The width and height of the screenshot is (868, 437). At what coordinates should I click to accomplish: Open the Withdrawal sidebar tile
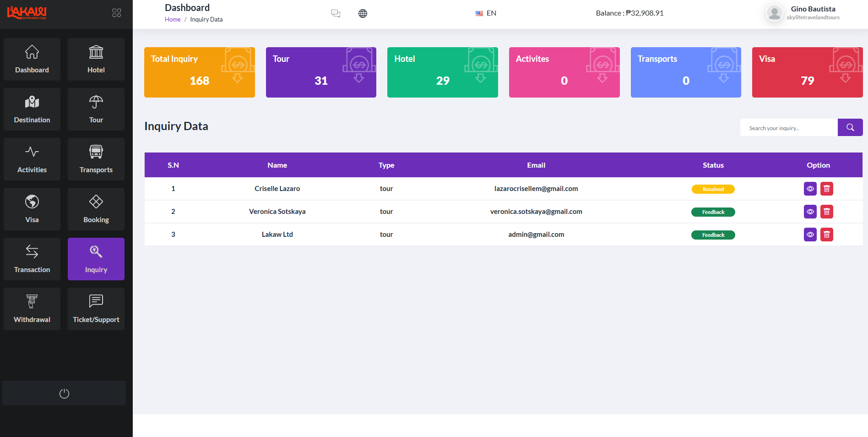click(x=32, y=309)
